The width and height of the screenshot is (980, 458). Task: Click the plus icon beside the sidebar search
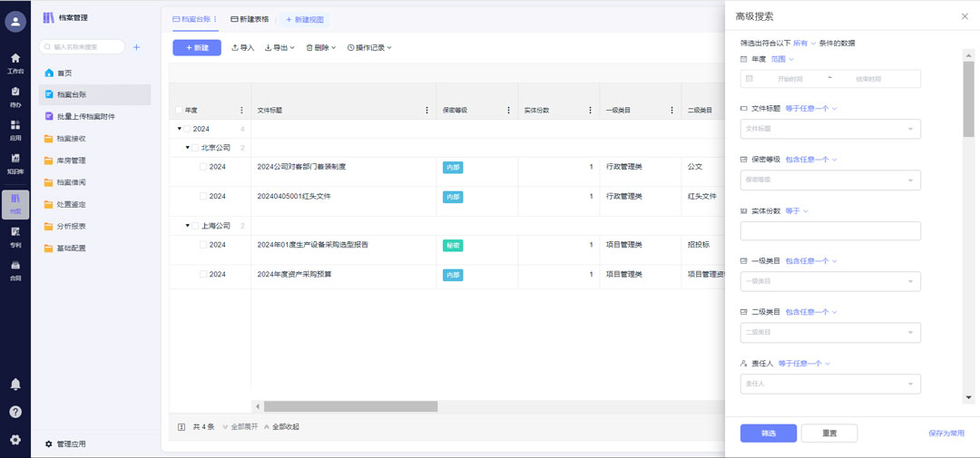click(x=137, y=47)
